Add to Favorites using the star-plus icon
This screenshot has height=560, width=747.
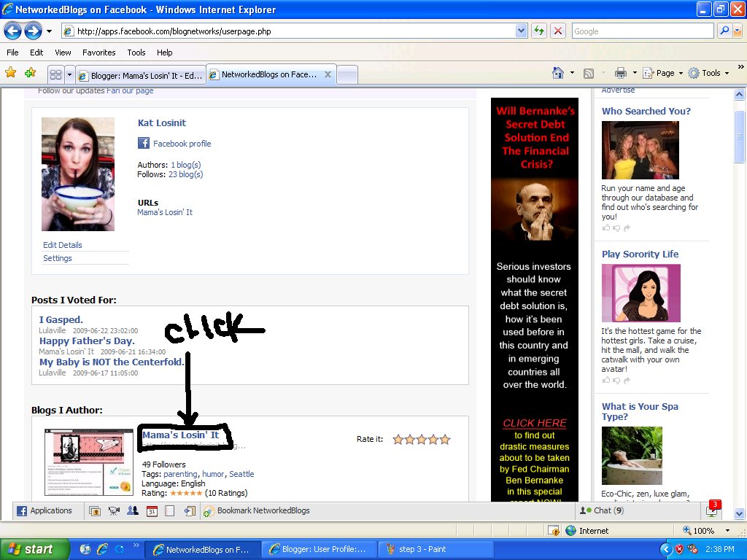pos(31,72)
